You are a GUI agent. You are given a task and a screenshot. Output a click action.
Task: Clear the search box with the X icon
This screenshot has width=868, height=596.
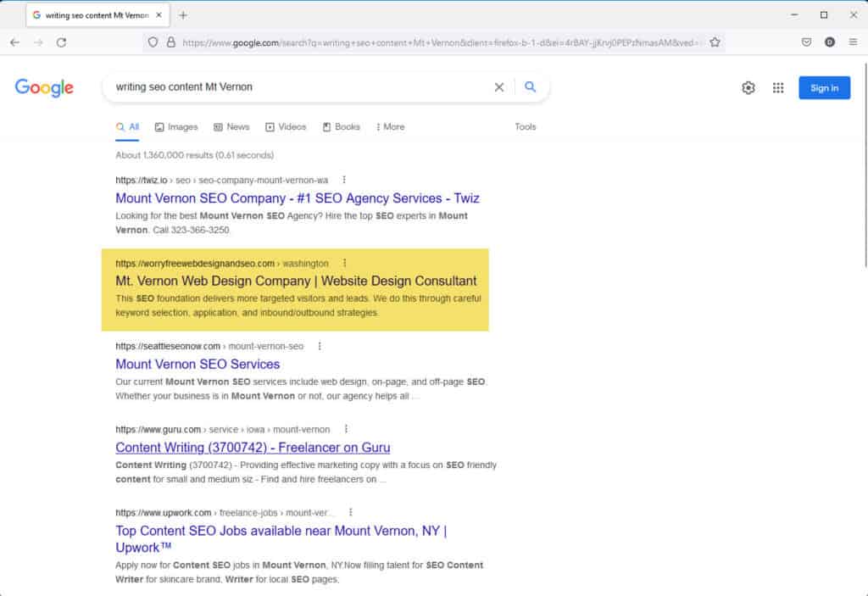click(x=498, y=87)
